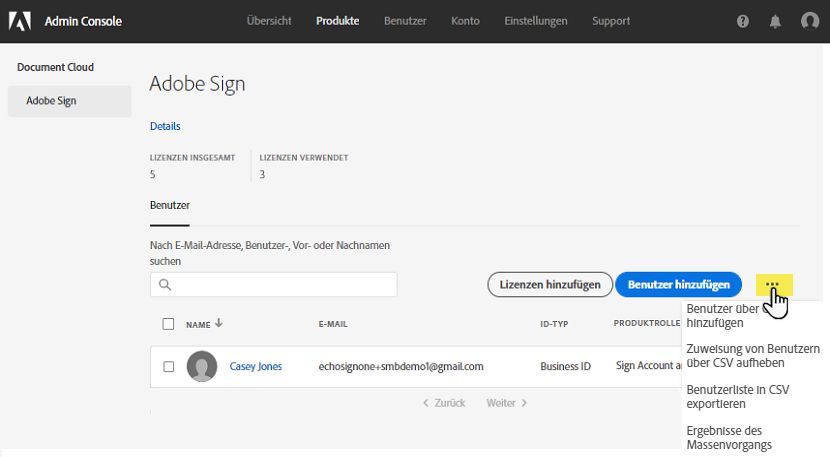Screen dimensions: 830x457
Task: Choose Benutzerliste in CSV exportieren
Action: coord(737,397)
